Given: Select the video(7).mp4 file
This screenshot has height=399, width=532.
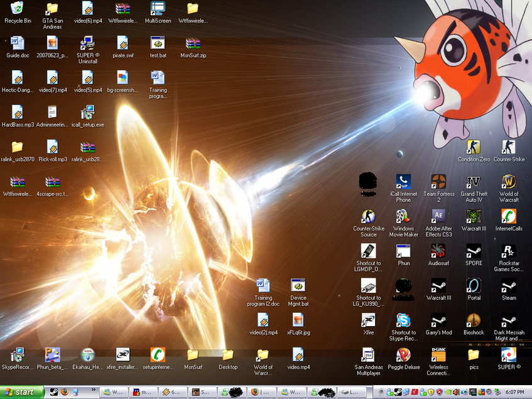Looking at the screenshot, I should click(53, 82).
